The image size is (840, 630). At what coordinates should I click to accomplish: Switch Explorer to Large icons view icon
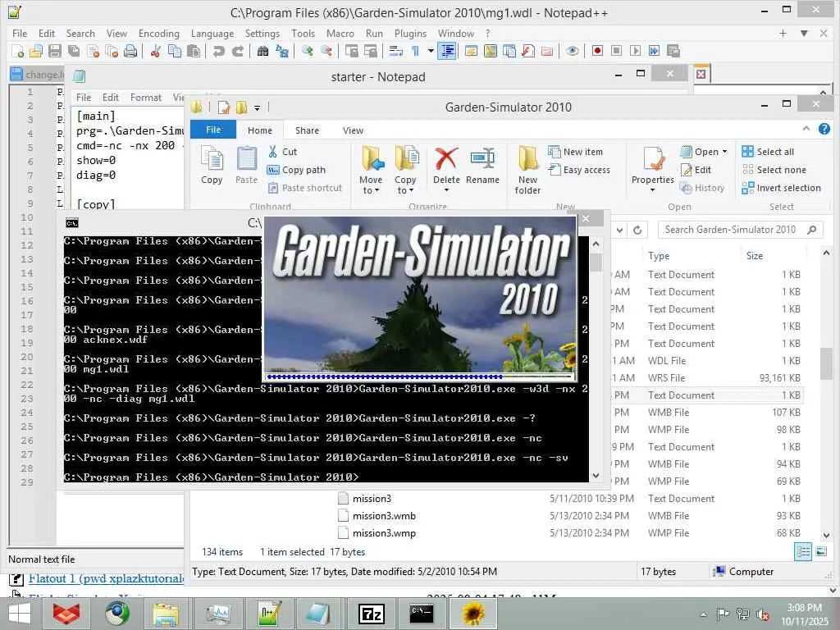tap(821, 551)
